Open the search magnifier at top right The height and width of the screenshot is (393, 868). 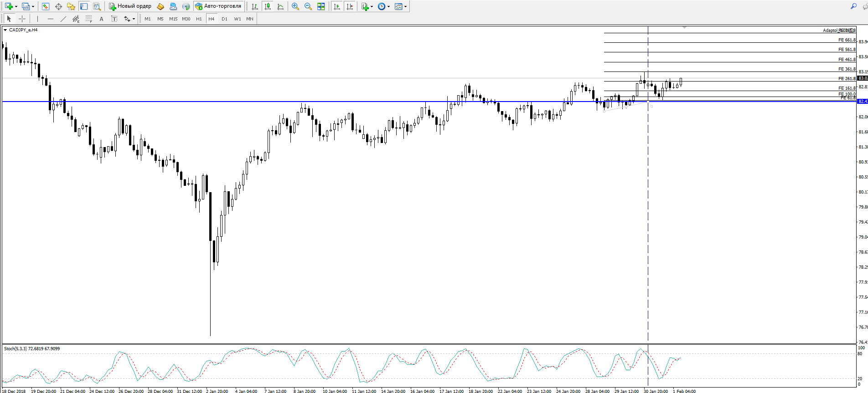pyautogui.click(x=853, y=6)
